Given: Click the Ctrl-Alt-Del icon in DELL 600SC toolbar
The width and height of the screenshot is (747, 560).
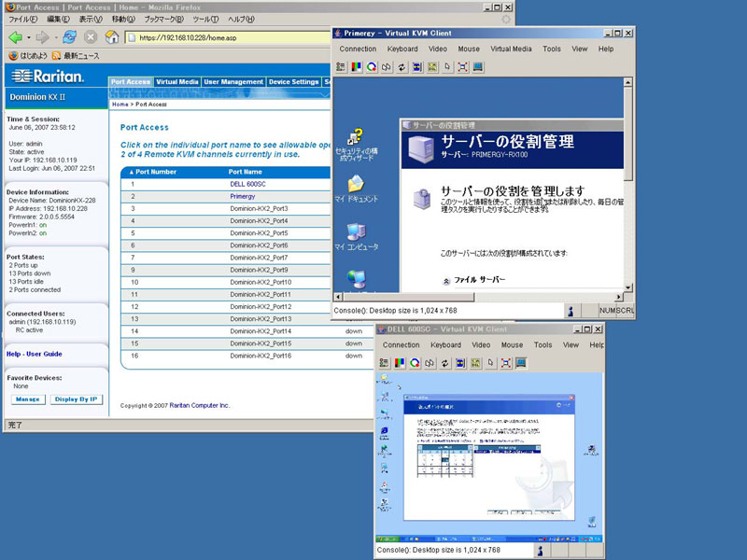Looking at the screenshot, I should coord(475,363).
